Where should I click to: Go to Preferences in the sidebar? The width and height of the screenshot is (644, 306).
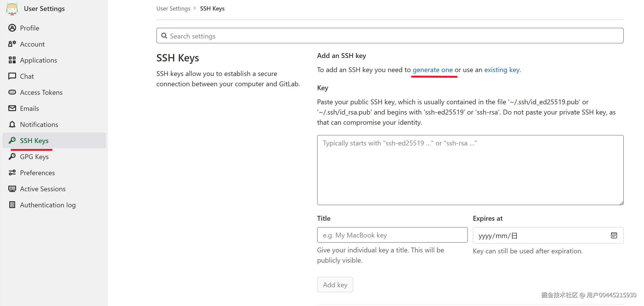(x=37, y=173)
